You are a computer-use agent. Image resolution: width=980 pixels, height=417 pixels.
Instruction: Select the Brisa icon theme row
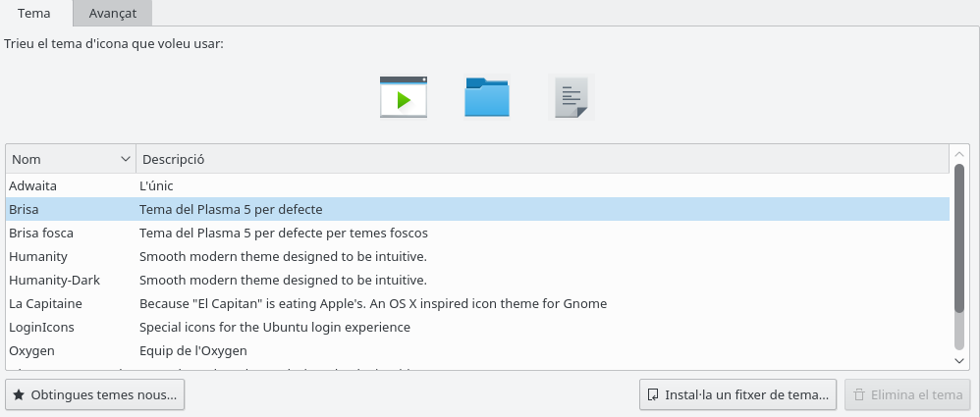(24, 209)
